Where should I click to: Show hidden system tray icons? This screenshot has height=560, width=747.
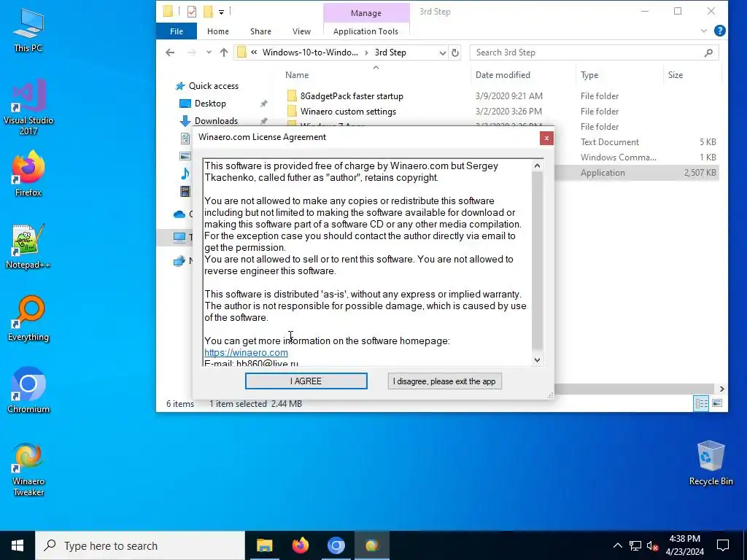(617, 545)
